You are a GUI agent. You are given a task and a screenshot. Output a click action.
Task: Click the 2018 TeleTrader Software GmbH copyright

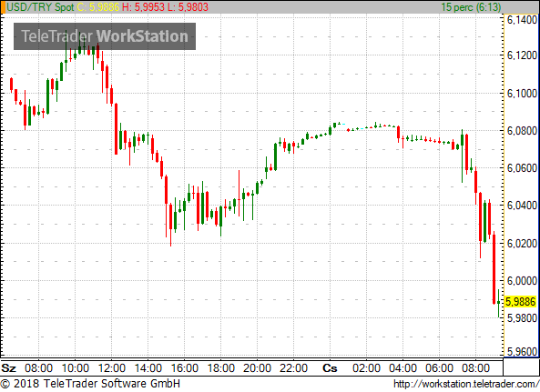(90, 384)
